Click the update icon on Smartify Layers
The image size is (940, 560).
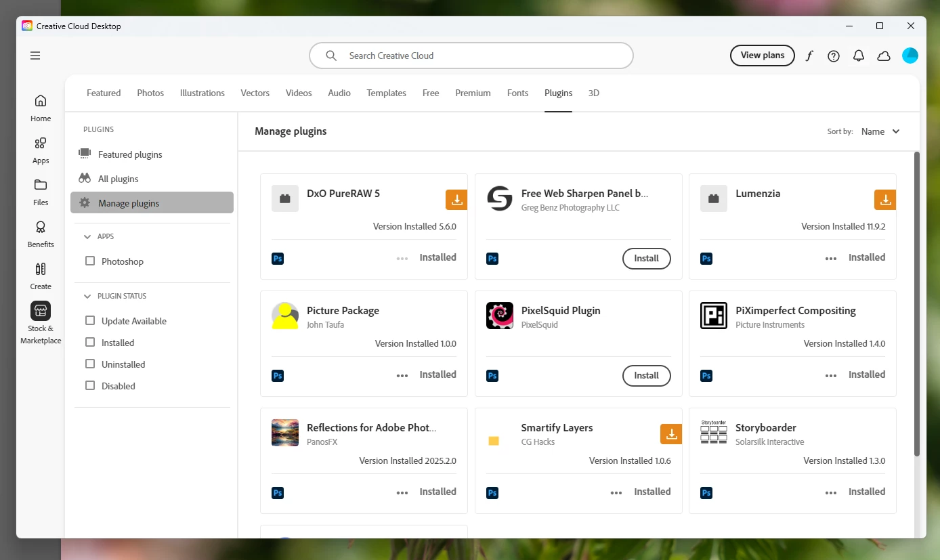pos(671,434)
